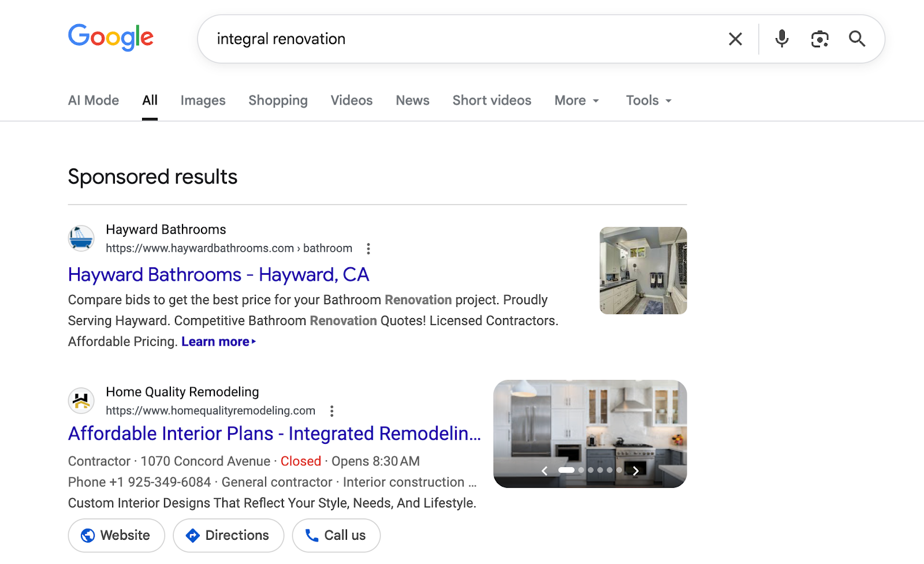Click the Home Quality Remodeling site name

point(182,392)
